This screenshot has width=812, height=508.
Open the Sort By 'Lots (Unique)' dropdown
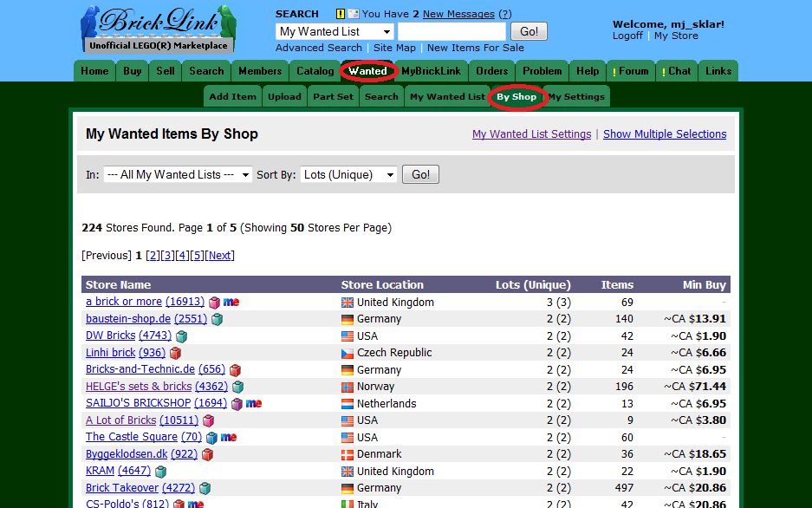click(348, 174)
